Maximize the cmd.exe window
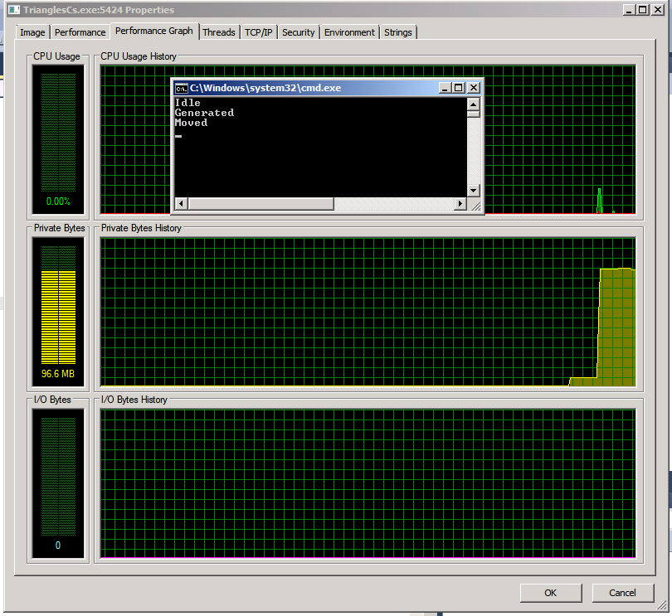 pyautogui.click(x=459, y=88)
